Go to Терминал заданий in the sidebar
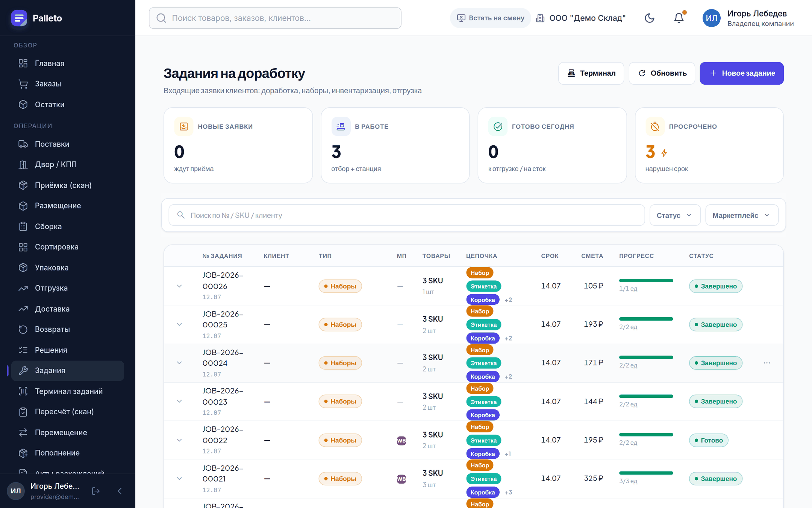This screenshot has height=508, width=812. [68, 391]
